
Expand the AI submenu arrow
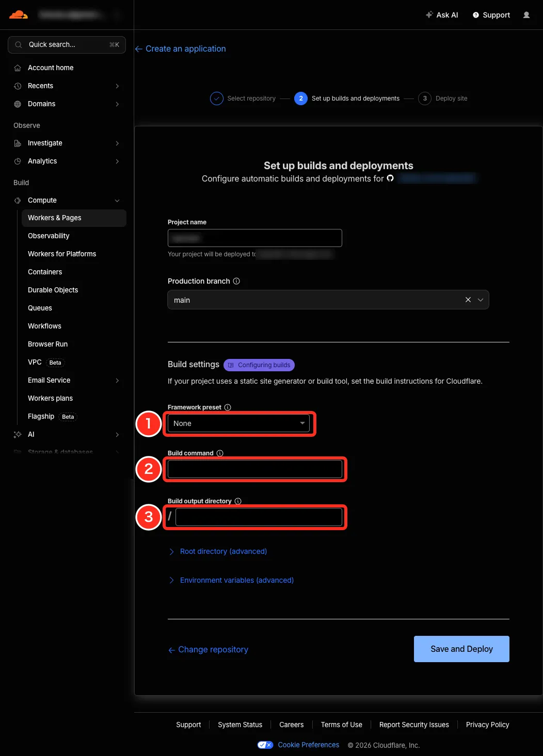117,435
